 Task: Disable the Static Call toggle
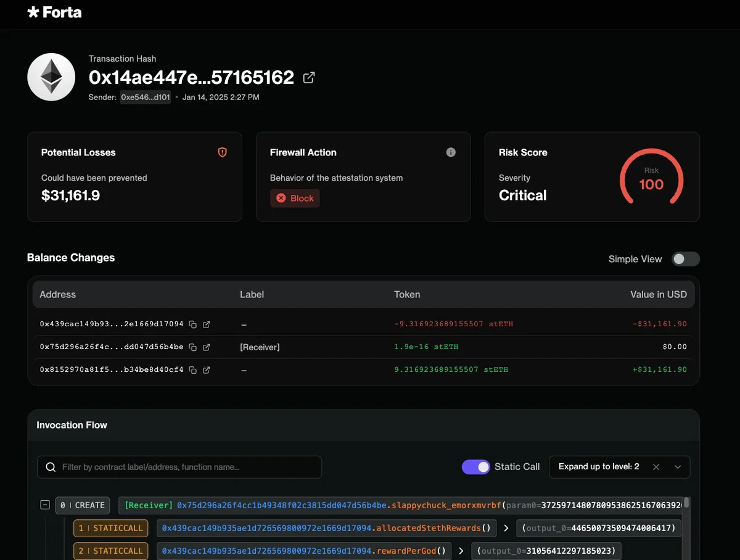tap(475, 467)
